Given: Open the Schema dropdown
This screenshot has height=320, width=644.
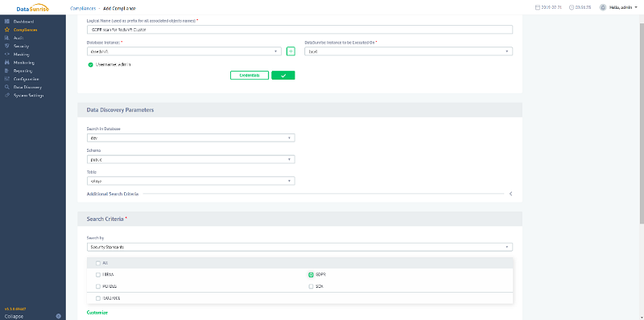Looking at the screenshot, I should [x=191, y=159].
